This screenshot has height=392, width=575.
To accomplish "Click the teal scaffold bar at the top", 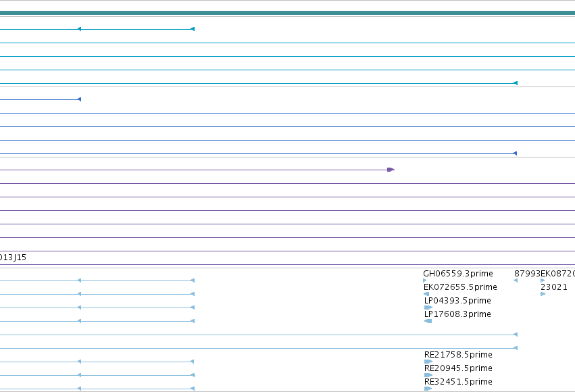I will pyautogui.click(x=288, y=13).
